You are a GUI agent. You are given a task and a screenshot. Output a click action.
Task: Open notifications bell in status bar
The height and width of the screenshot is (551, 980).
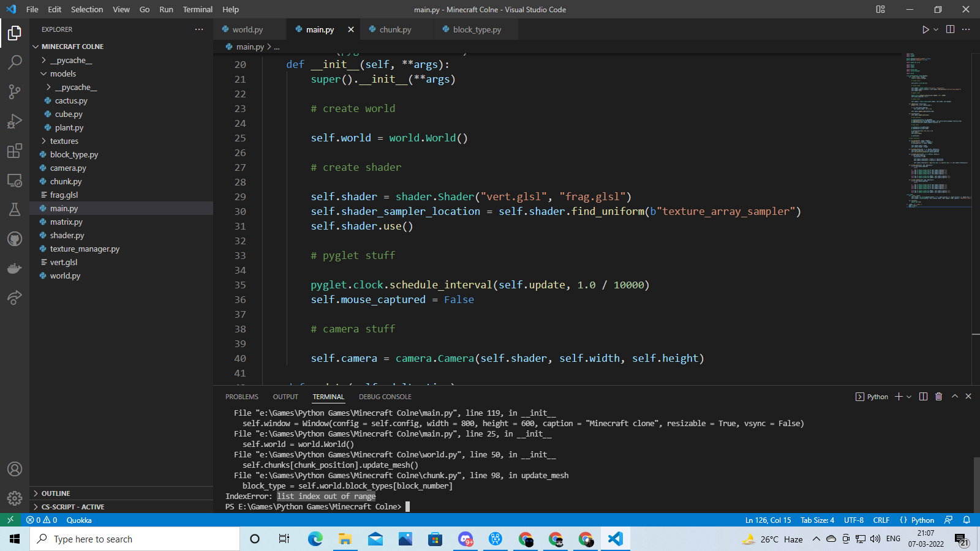point(967,520)
